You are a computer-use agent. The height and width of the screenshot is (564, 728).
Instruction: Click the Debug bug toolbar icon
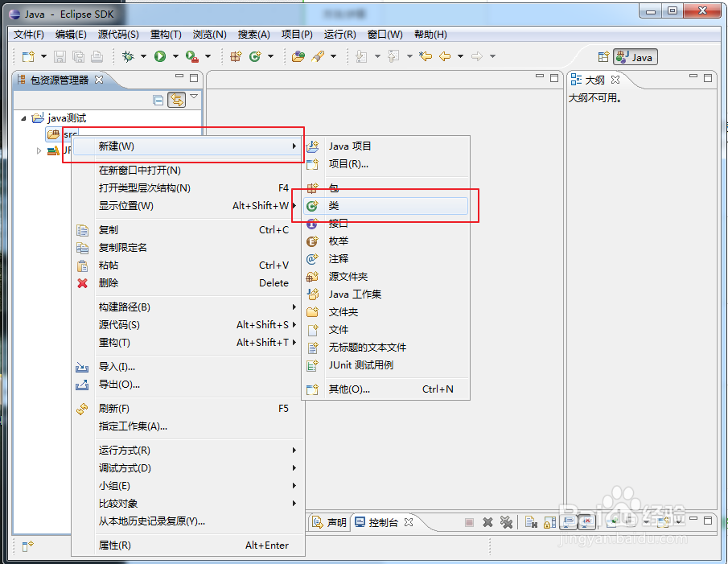coord(128,56)
